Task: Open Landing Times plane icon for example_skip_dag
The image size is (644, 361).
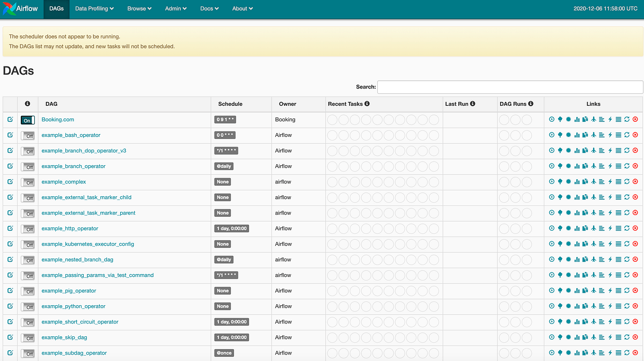Action: 594,337
